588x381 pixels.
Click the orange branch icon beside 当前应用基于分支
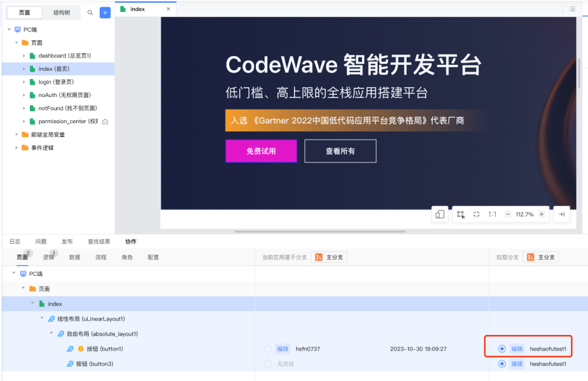click(x=318, y=257)
